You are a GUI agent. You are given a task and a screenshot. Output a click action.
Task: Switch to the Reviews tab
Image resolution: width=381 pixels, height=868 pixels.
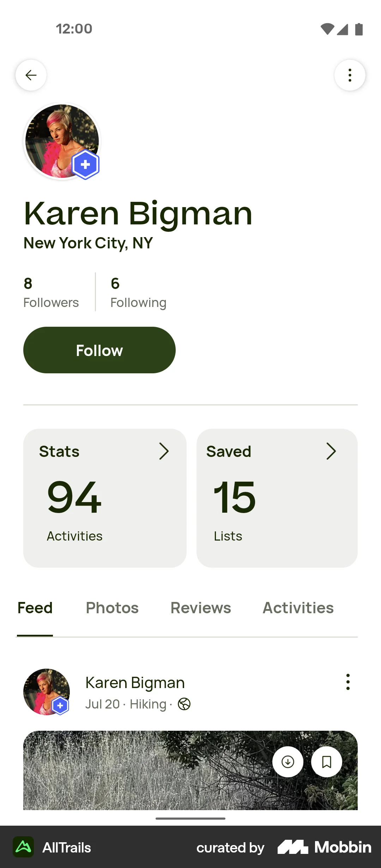(201, 608)
